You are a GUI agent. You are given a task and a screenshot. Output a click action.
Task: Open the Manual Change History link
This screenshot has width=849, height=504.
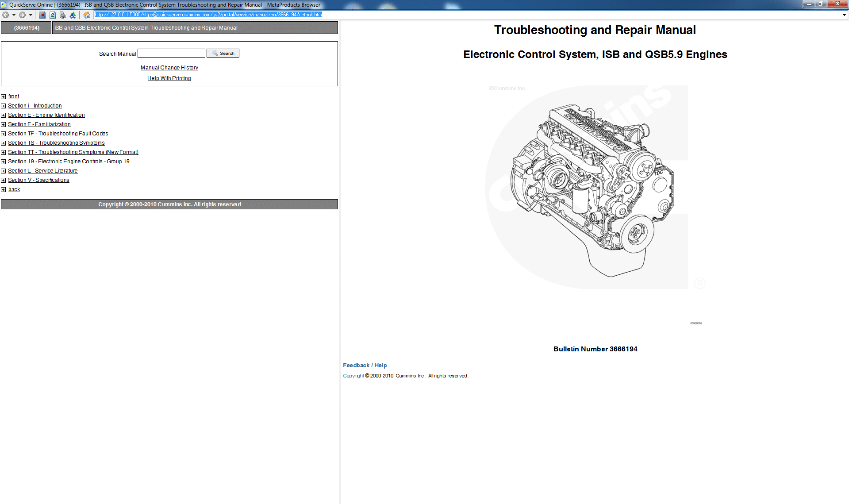(169, 68)
